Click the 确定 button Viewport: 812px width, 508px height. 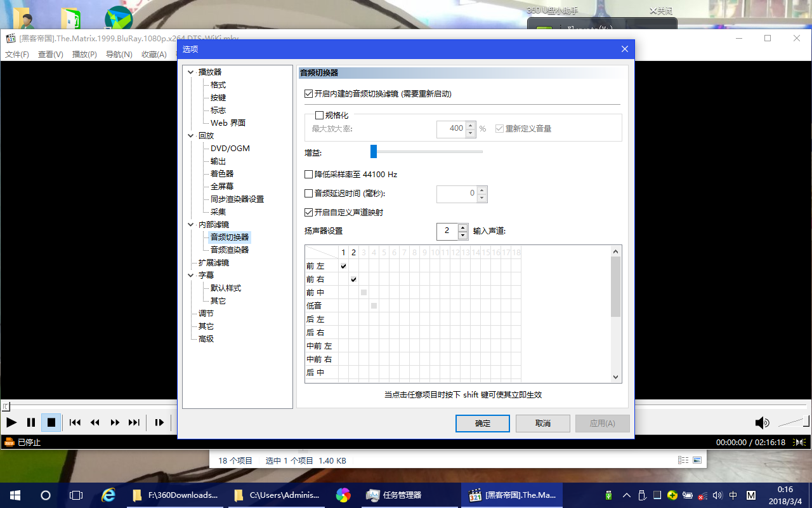482,424
